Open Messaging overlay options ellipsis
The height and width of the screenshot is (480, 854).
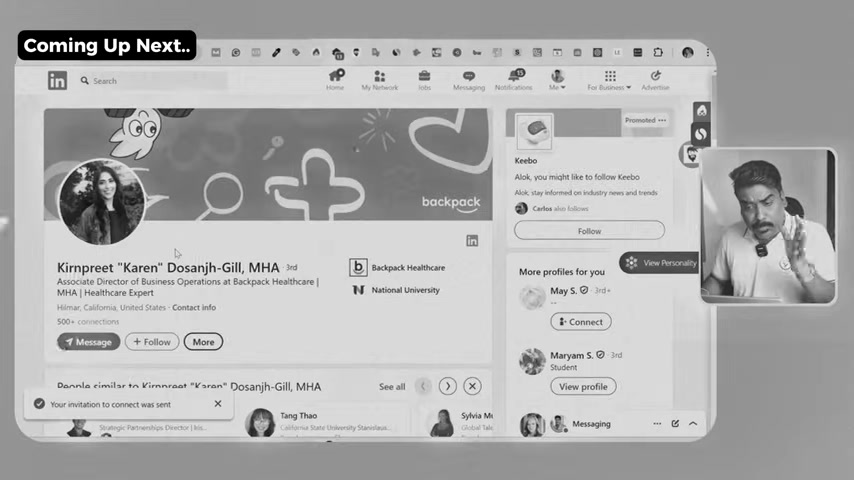[x=657, y=423]
